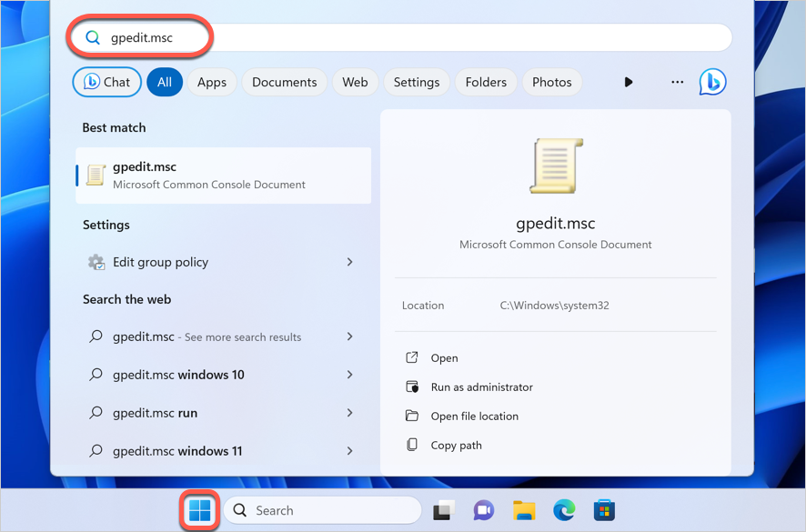Click 'Microsoft Common Console Document' under preview title
806x532 pixels.
(556, 245)
